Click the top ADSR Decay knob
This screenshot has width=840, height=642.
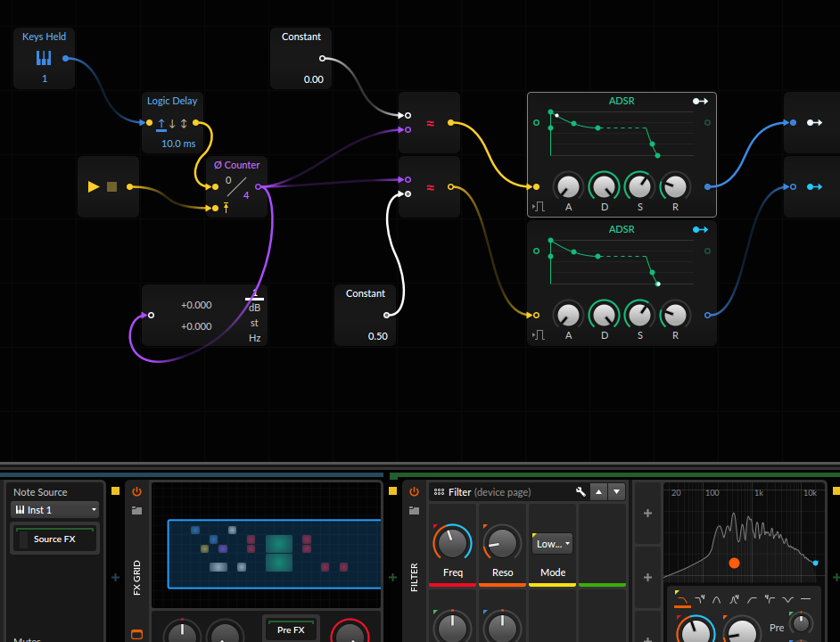click(605, 186)
